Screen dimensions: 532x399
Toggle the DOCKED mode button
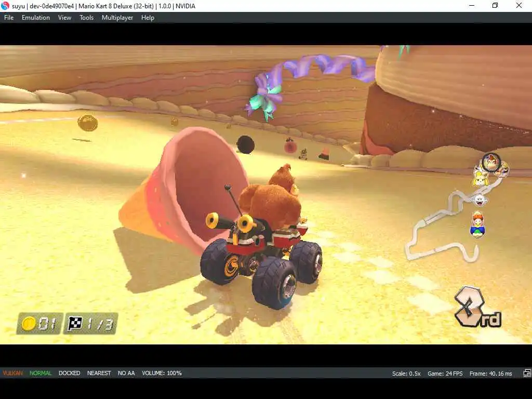pyautogui.click(x=69, y=373)
